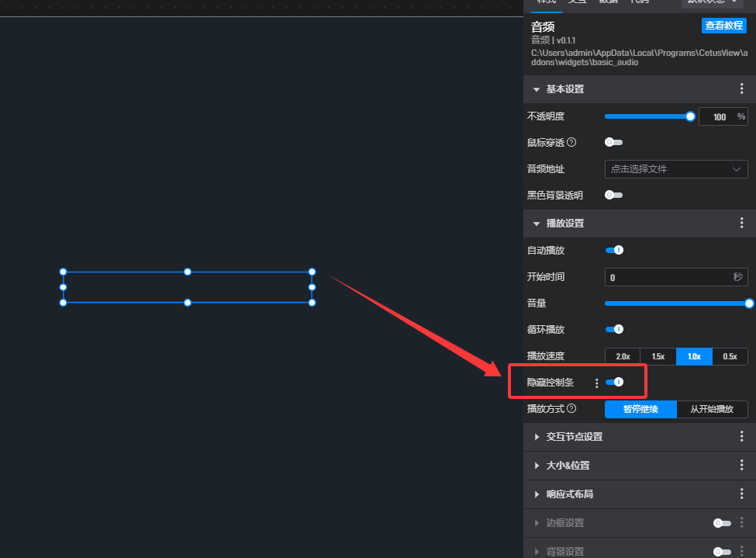Toggle the 隐藏控制条 switch

pos(614,382)
